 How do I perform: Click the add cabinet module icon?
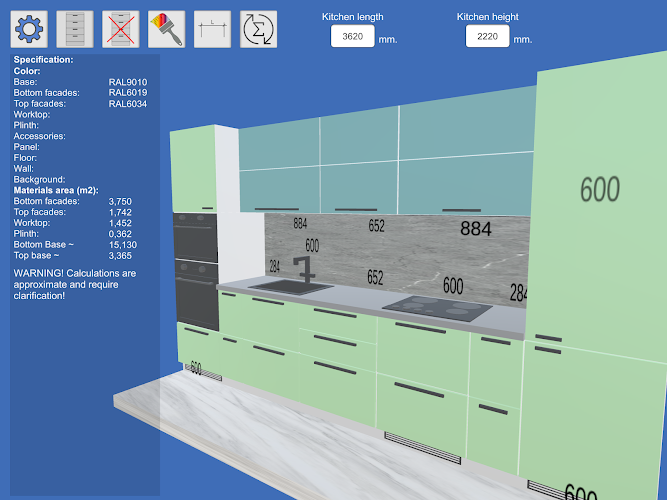pyautogui.click(x=75, y=30)
